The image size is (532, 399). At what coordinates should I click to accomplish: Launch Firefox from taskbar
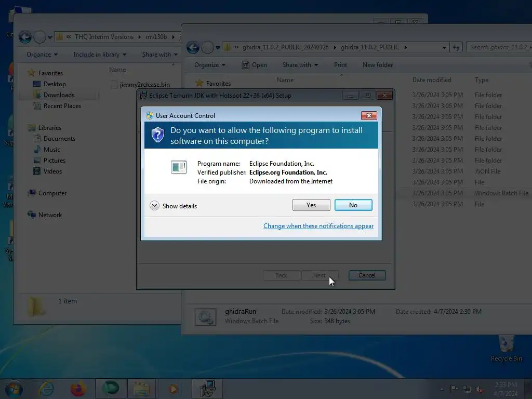click(78, 389)
